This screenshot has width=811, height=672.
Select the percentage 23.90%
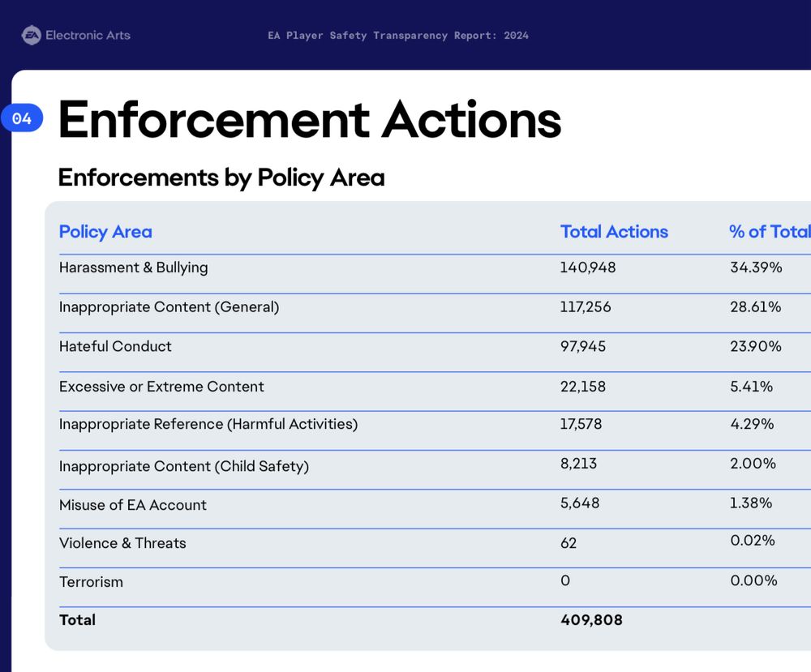[755, 346]
